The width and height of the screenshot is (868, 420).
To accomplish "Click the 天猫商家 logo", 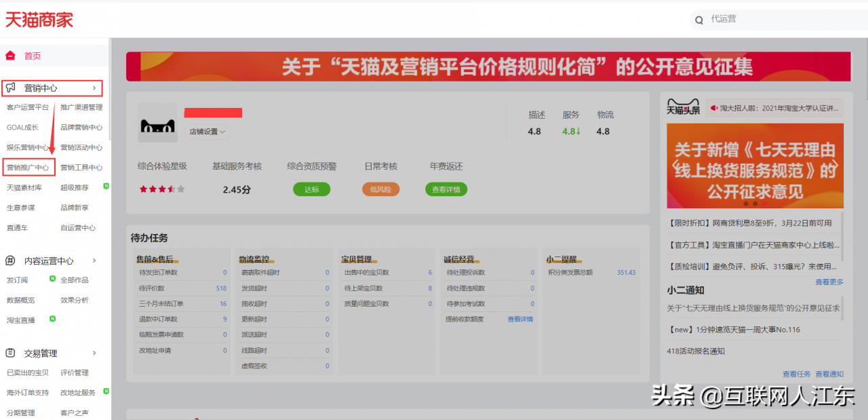I will (39, 20).
